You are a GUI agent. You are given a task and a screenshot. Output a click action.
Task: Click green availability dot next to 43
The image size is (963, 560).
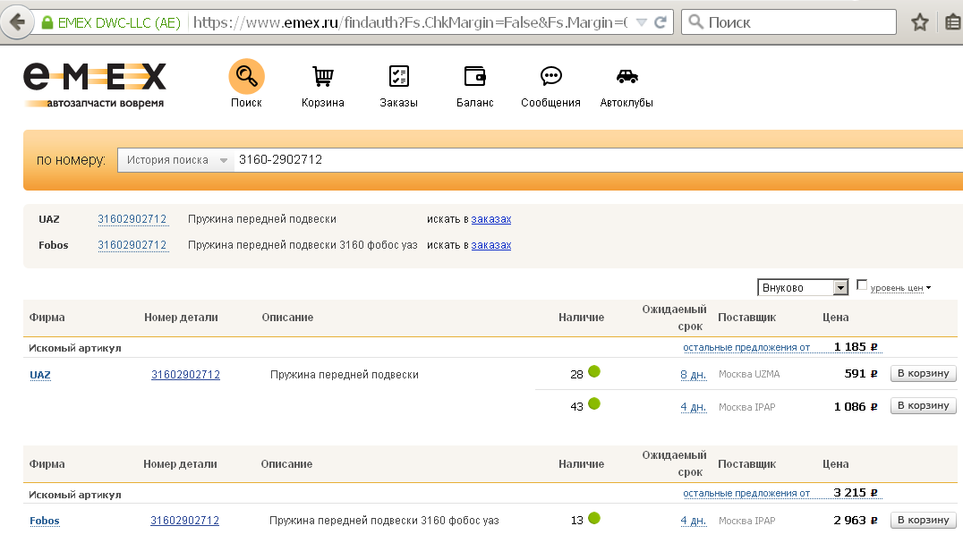[594, 404]
